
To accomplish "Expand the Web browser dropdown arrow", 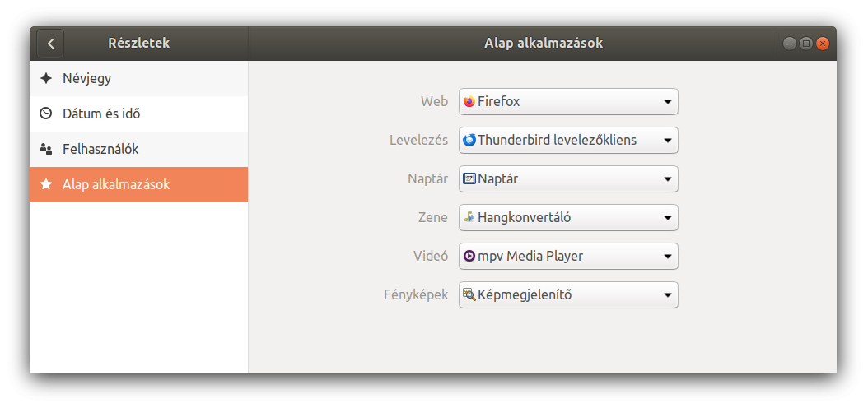I will click(668, 102).
